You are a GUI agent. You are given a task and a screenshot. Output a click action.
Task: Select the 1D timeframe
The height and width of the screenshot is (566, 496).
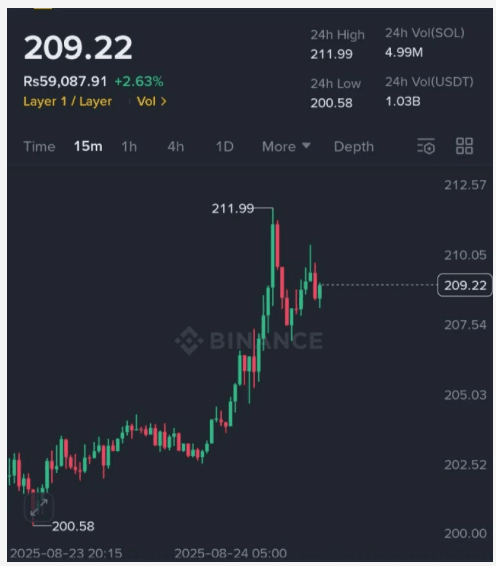tap(225, 147)
